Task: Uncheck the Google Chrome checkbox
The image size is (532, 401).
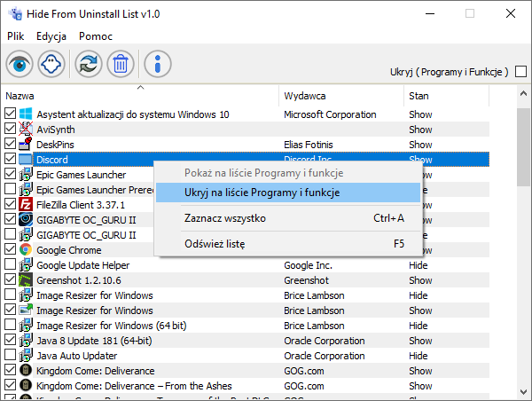Action: (10, 249)
